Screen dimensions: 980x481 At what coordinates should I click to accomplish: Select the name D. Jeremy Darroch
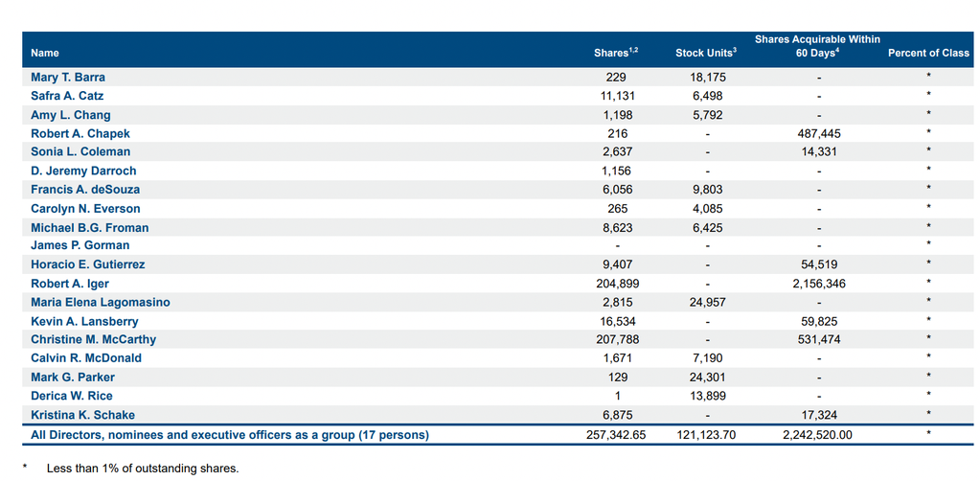(x=83, y=171)
